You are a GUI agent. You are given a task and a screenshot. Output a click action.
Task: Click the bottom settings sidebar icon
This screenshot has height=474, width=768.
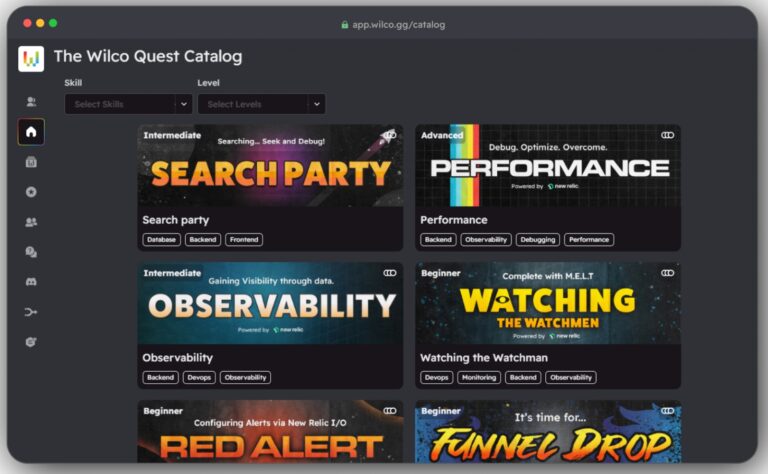(x=31, y=342)
